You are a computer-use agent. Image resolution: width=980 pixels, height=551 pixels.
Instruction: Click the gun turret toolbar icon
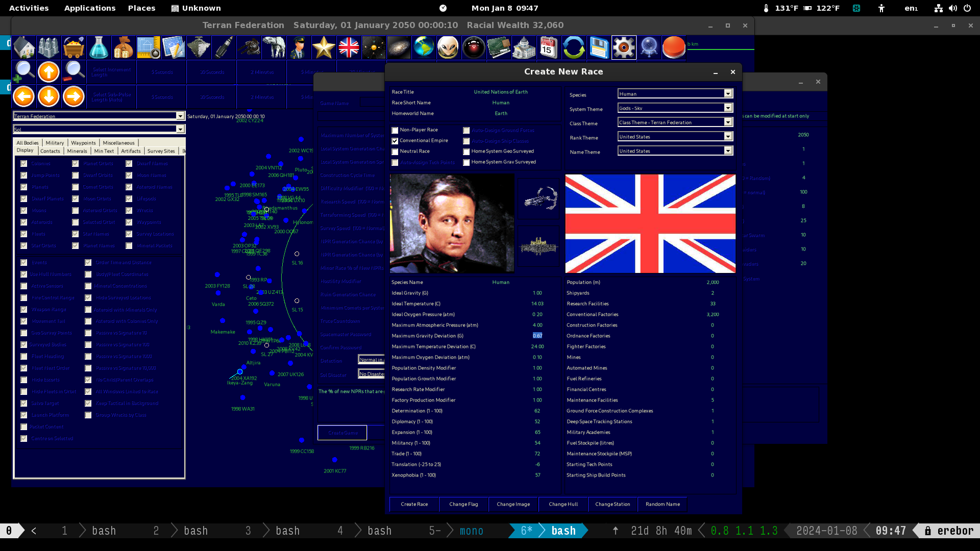[249, 47]
